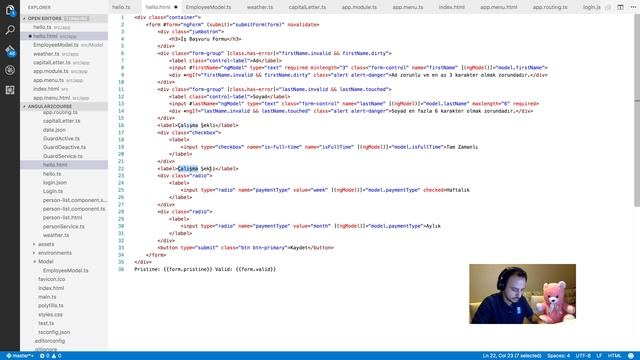Open main.ts in file tree

(47, 297)
